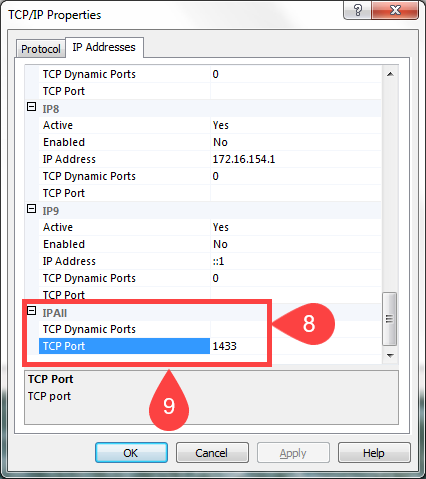Collapse the IP9 section
Image resolution: width=426 pixels, height=479 pixels.
click(31, 209)
